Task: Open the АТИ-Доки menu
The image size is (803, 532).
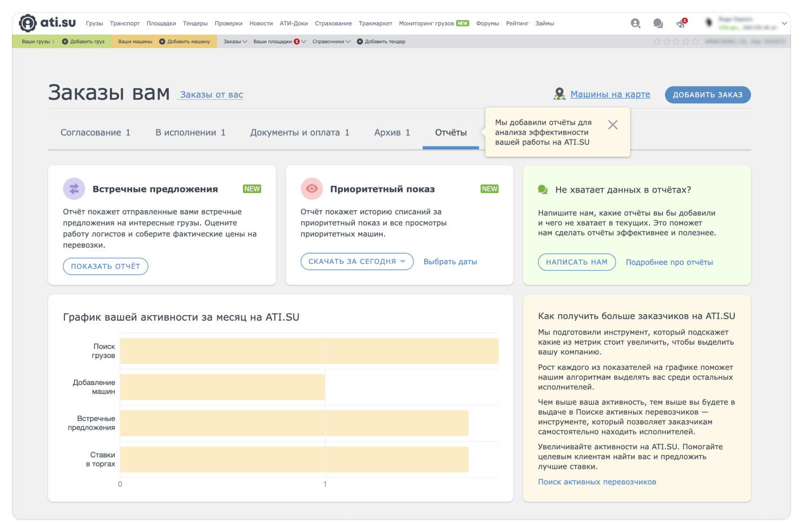Action: (294, 23)
